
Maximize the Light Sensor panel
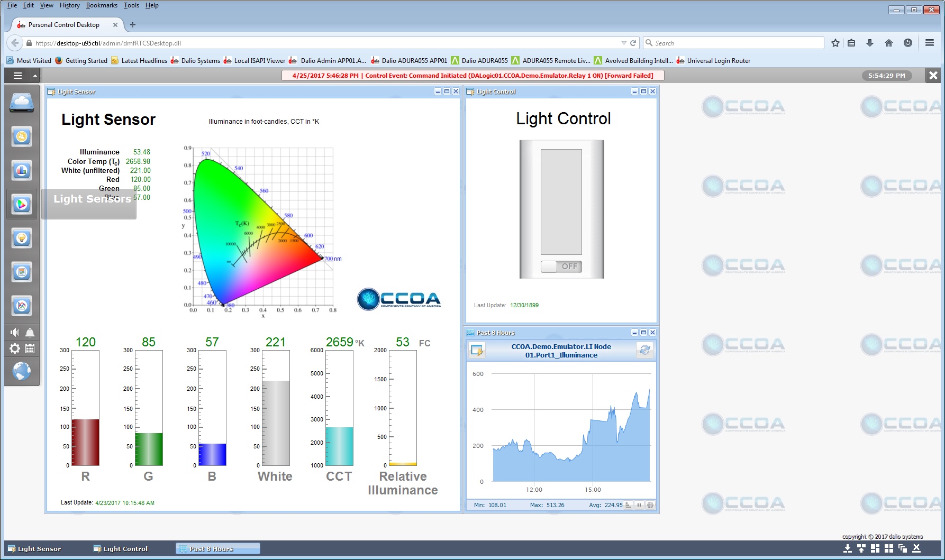click(447, 91)
